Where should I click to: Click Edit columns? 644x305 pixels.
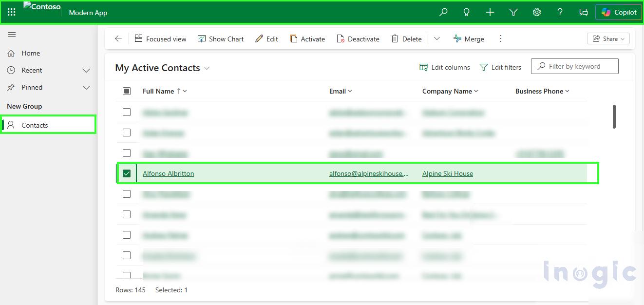pos(445,67)
